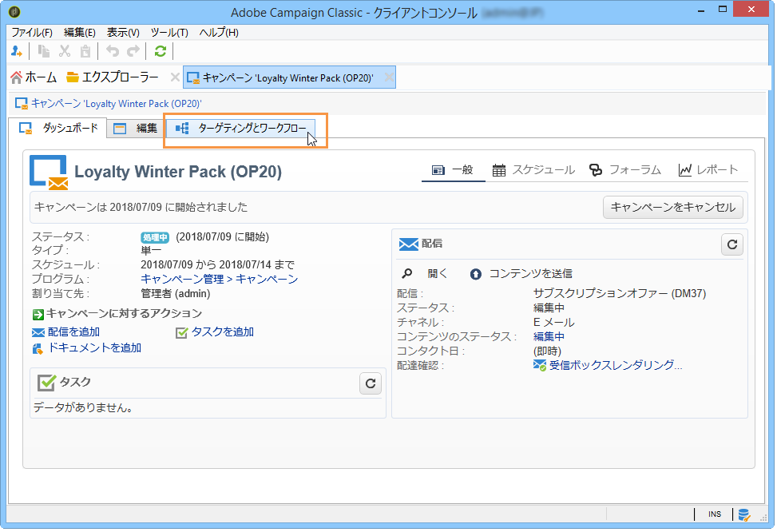777x532 pixels.
Task: Click コンテンツを送信
Action: pyautogui.click(x=531, y=274)
